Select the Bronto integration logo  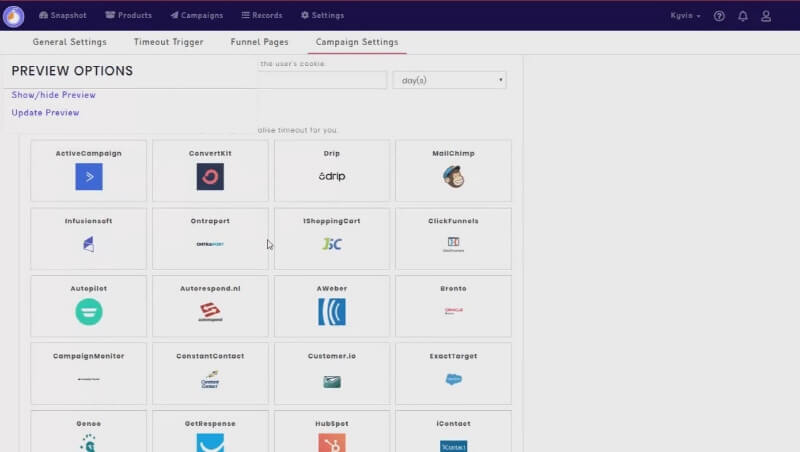(x=454, y=311)
